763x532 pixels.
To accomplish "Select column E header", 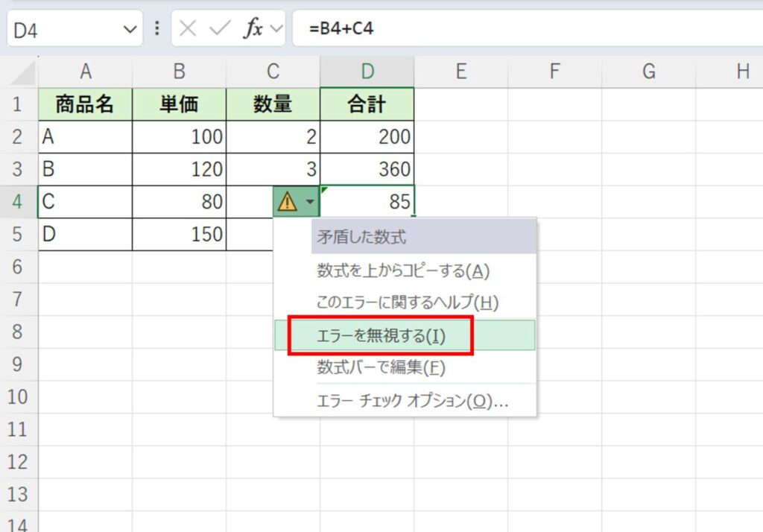I will (x=461, y=72).
